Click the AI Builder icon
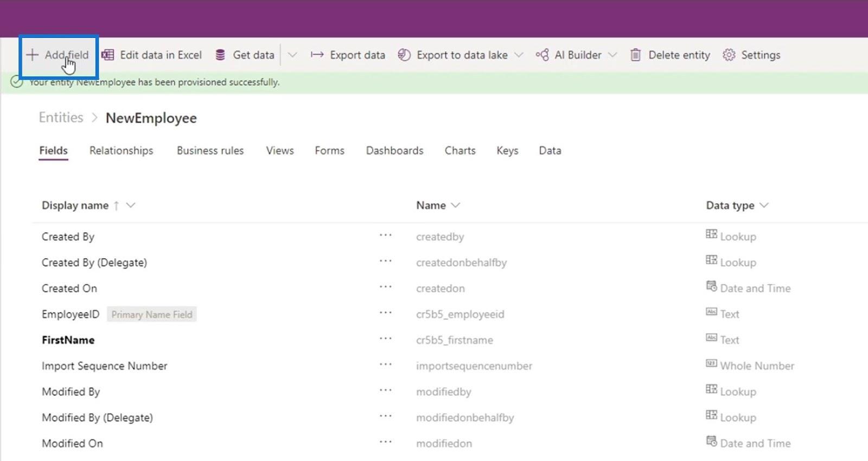Image resolution: width=868 pixels, height=461 pixels. click(x=542, y=55)
